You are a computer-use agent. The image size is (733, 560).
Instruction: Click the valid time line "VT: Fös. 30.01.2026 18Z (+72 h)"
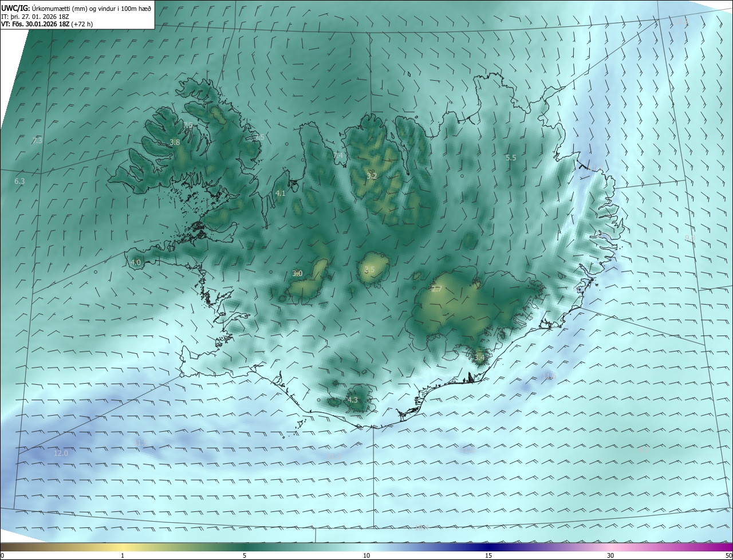tap(47, 24)
